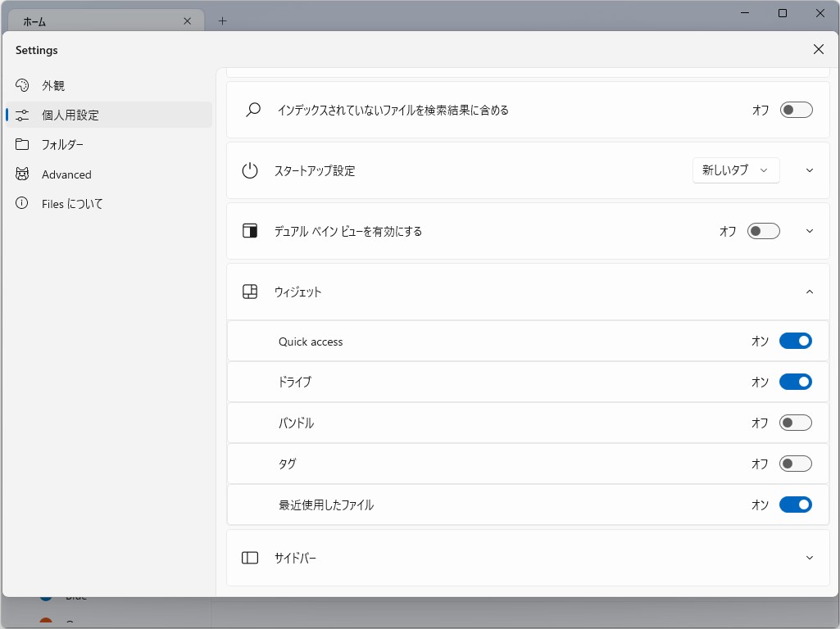Select フォルダー in the settings navigation
Viewport: 840px width, 629px height.
[72, 144]
